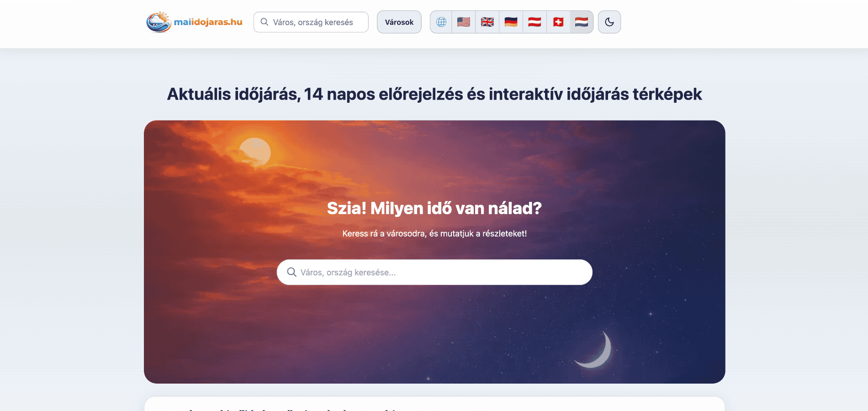Click the magnifier icon in hero search bar
The height and width of the screenshot is (411, 868).
pyautogui.click(x=291, y=272)
